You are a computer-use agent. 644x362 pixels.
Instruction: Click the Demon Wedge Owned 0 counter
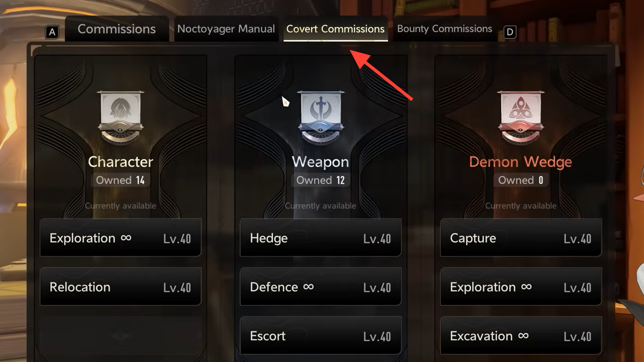(521, 180)
